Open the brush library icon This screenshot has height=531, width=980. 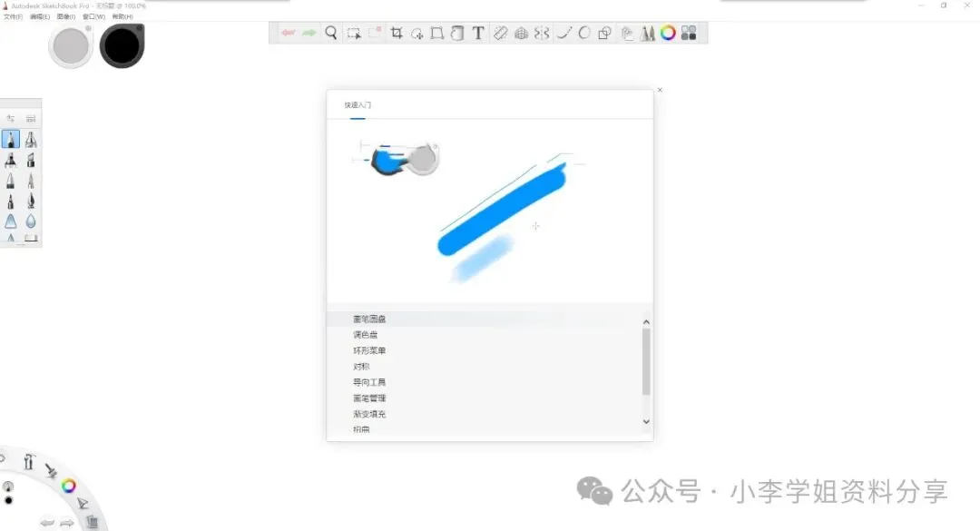pyautogui.click(x=31, y=118)
